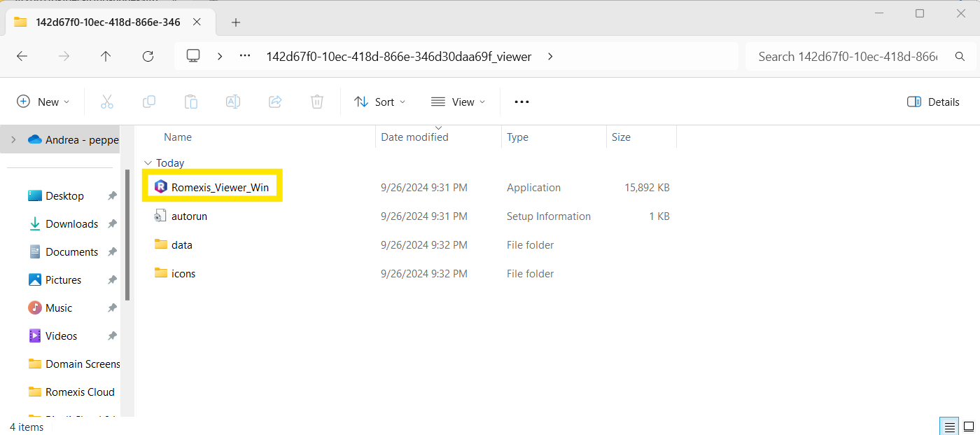Click the Romexis Viewer application icon
This screenshot has height=435, width=980.
(161, 187)
